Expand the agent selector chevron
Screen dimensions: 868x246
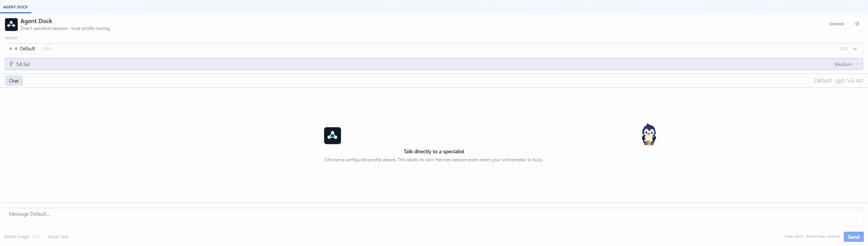[855, 48]
